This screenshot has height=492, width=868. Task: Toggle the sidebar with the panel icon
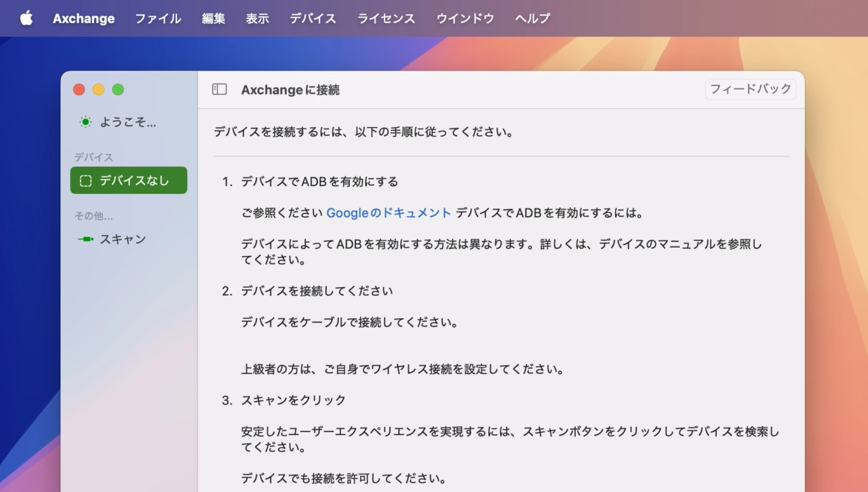(x=219, y=90)
